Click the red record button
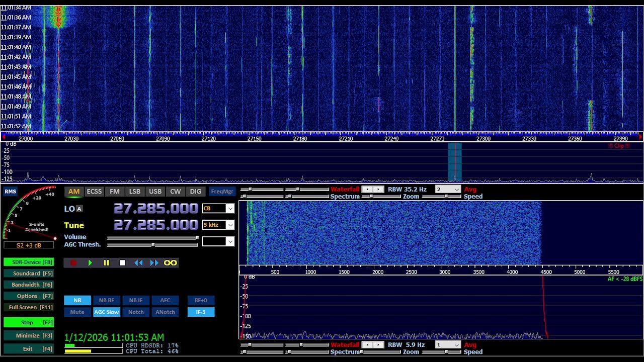This screenshot has height=362, width=644. pos(73,262)
